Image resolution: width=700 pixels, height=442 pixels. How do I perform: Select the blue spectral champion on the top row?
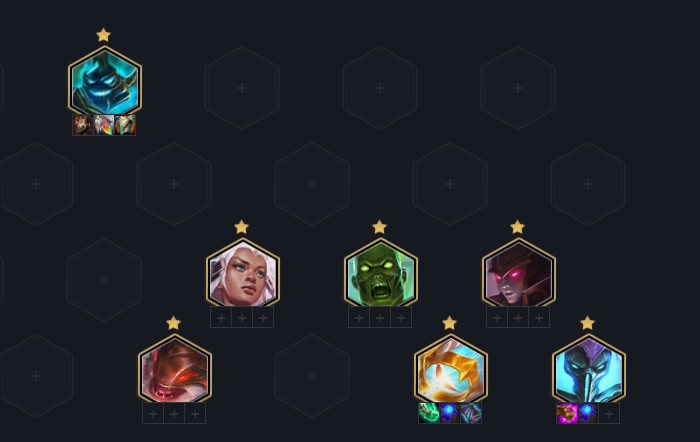coord(105,82)
